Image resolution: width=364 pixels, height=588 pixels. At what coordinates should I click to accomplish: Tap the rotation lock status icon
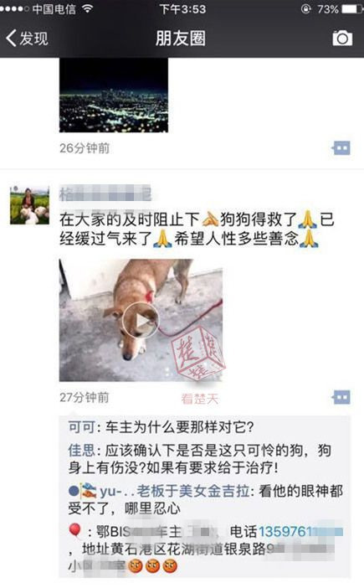[x=306, y=8]
